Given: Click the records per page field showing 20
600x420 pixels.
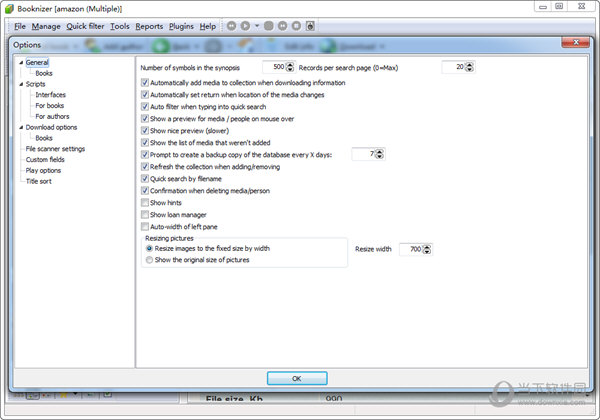Looking at the screenshot, I should click(454, 67).
